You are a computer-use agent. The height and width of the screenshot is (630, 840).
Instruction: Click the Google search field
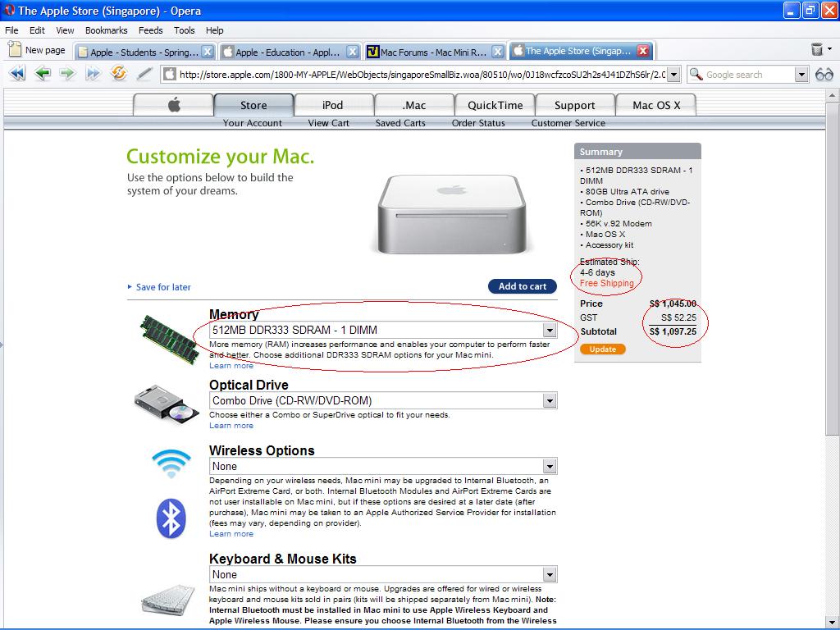[749, 75]
